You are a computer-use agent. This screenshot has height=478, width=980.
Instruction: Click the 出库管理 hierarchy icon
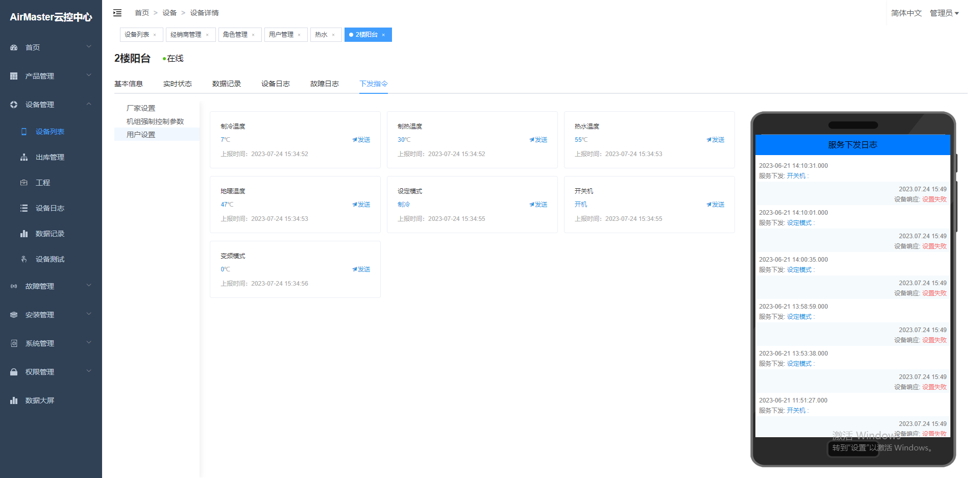(24, 157)
